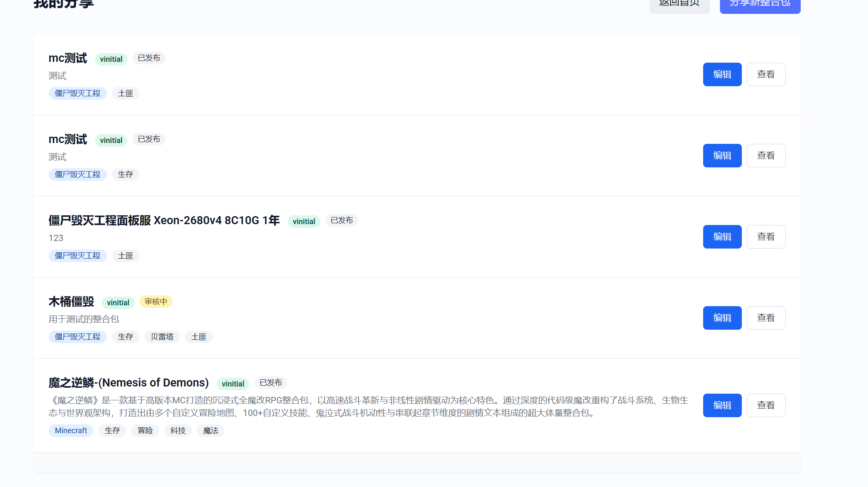View the 木桶僵毁 entry
This screenshot has width=868, height=487.
tap(766, 318)
